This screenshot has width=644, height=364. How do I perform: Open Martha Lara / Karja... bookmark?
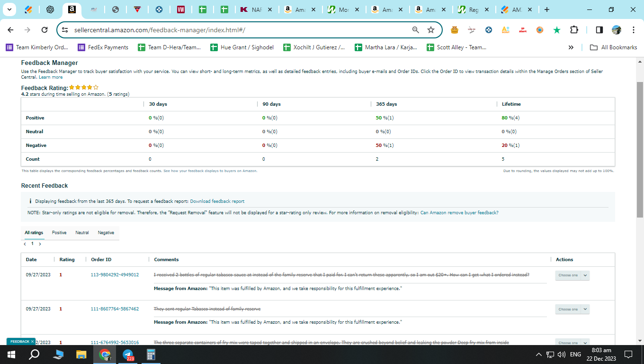coord(386,47)
